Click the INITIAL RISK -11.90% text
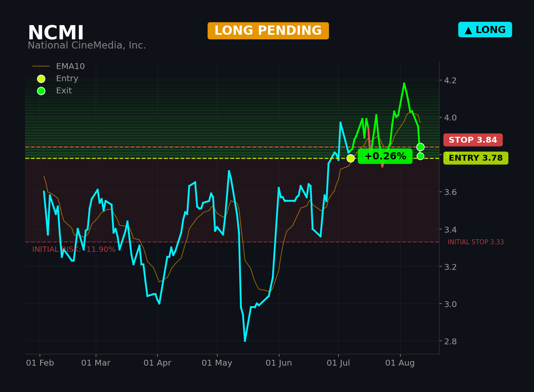The height and width of the screenshot is (392, 534). click(74, 249)
